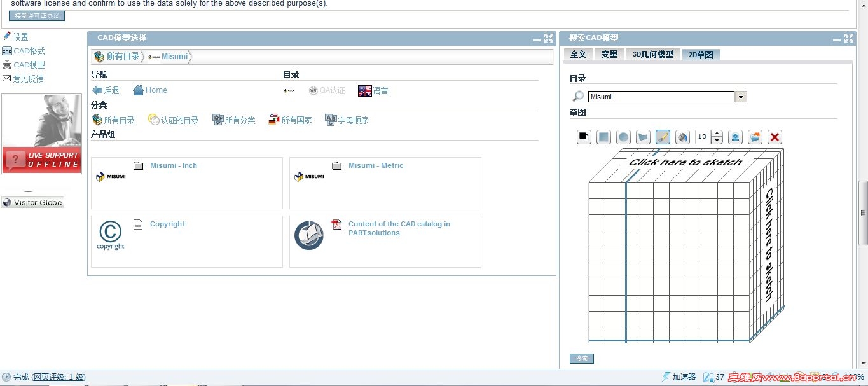
Task: Switch to the 全文 tab
Action: [578, 54]
